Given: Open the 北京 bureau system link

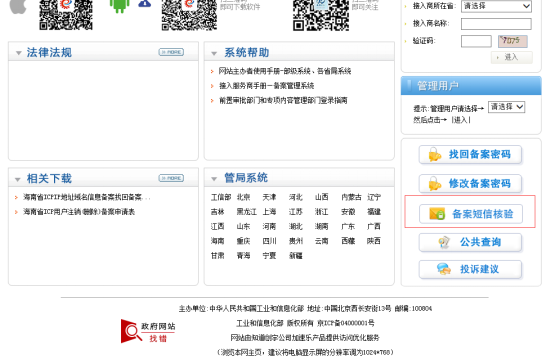Looking at the screenshot, I should [x=243, y=197].
